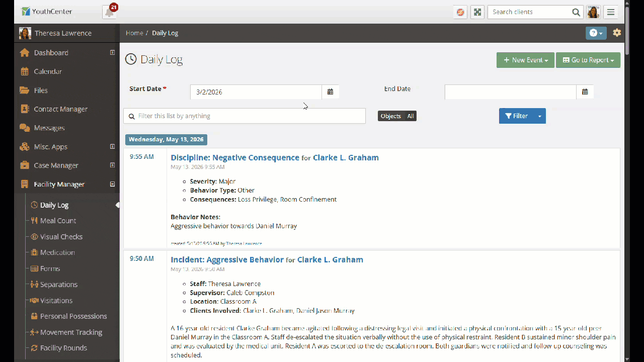644x362 pixels.
Task: Click the settings gear icon
Action: [x=617, y=33]
